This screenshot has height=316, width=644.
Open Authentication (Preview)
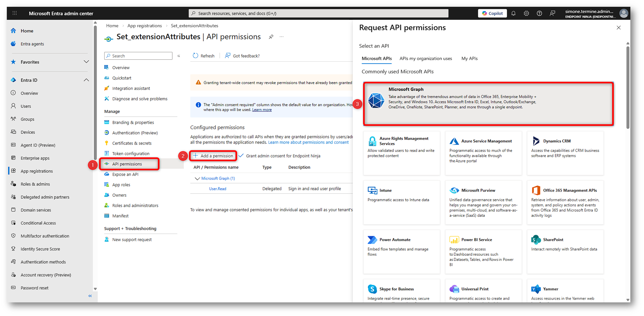point(135,133)
